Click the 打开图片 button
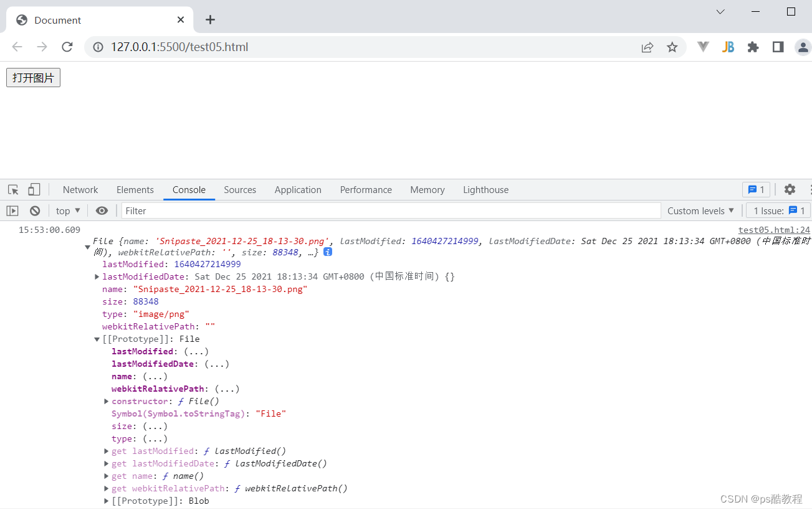 (x=33, y=78)
